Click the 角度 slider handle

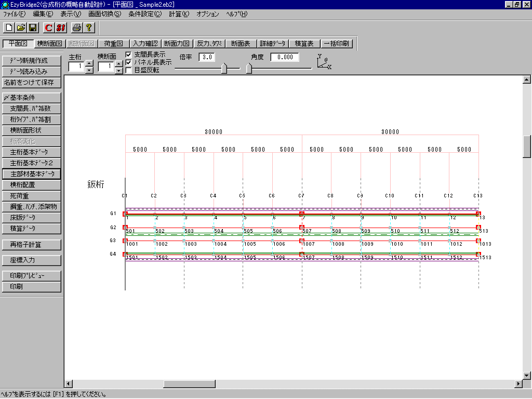pyautogui.click(x=249, y=68)
